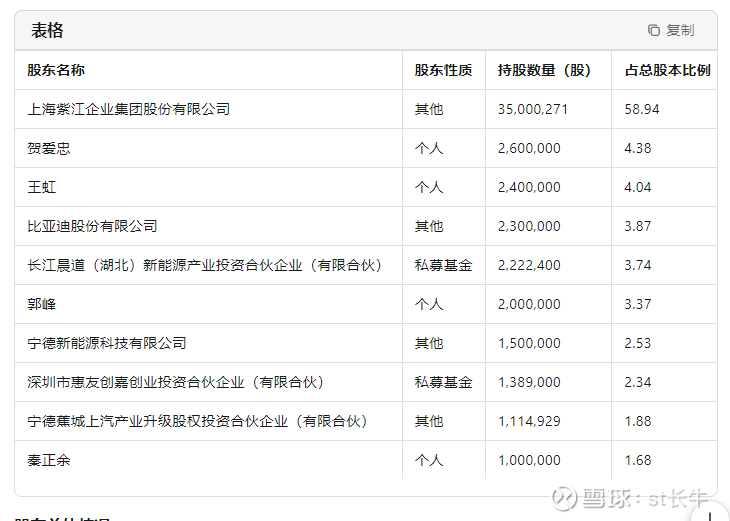Screen dimensions: 730x521
Task: Click percentage value 3.74
Action: pos(638,266)
